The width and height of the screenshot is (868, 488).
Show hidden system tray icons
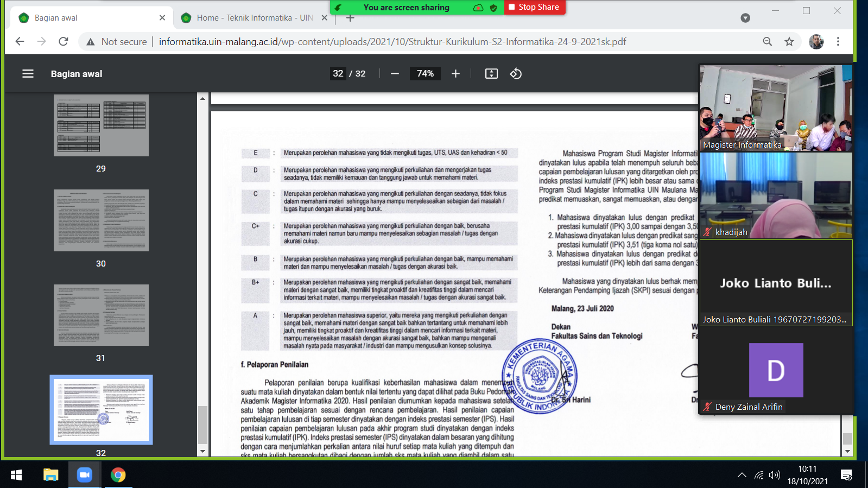pyautogui.click(x=742, y=475)
